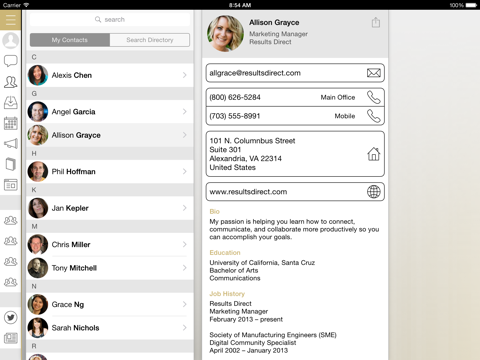Viewport: 480px width, 360px height.
Task: Open the chat bubble messages icon
Action: click(11, 61)
